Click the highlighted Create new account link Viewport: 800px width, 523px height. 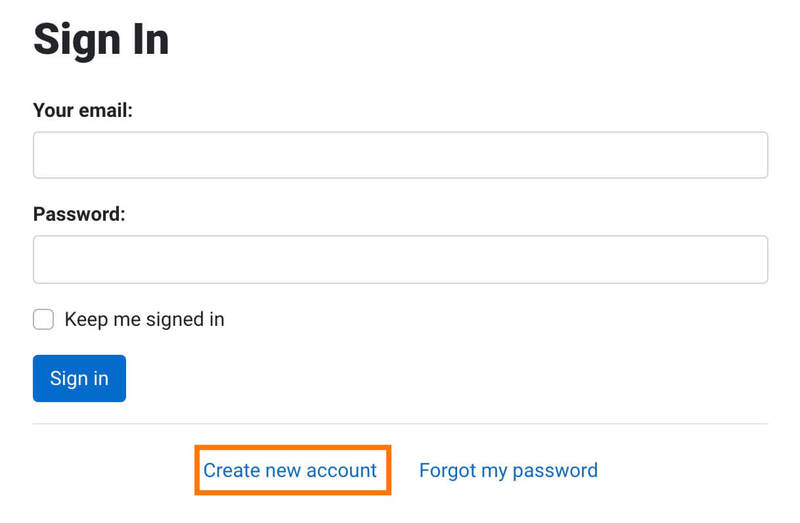290,470
